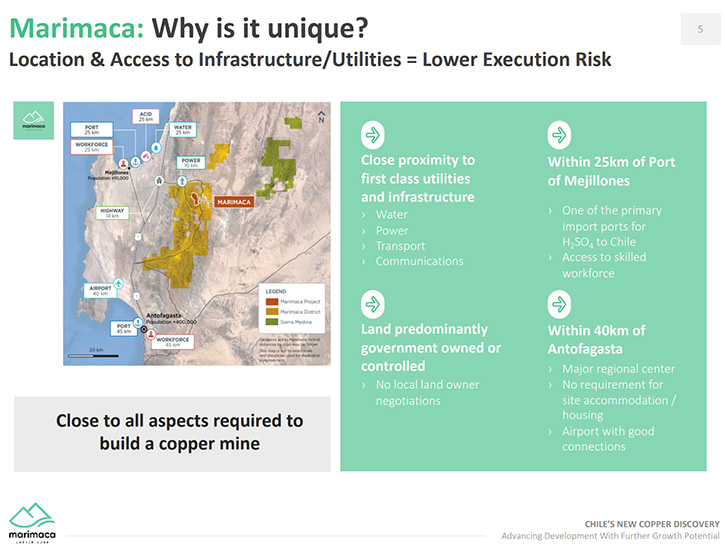Click the 'HIGHWAY 14 km' map label
The height and width of the screenshot is (547, 725).
pyautogui.click(x=112, y=213)
